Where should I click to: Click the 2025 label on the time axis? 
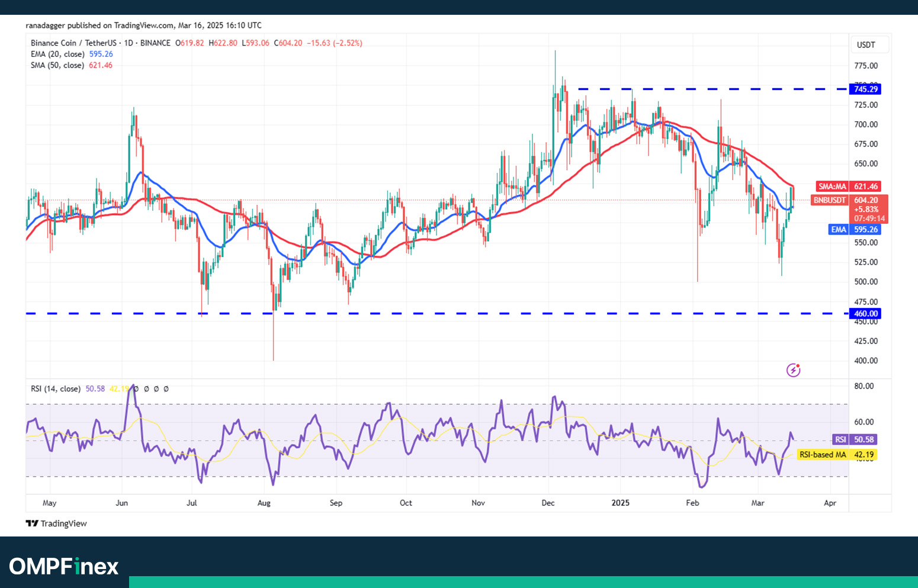(621, 503)
